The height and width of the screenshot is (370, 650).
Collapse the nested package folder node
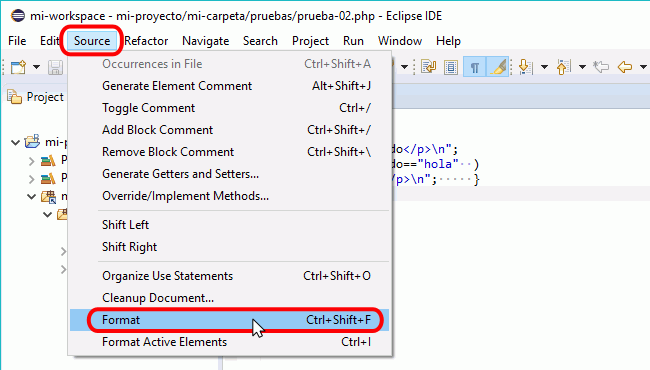48,215
